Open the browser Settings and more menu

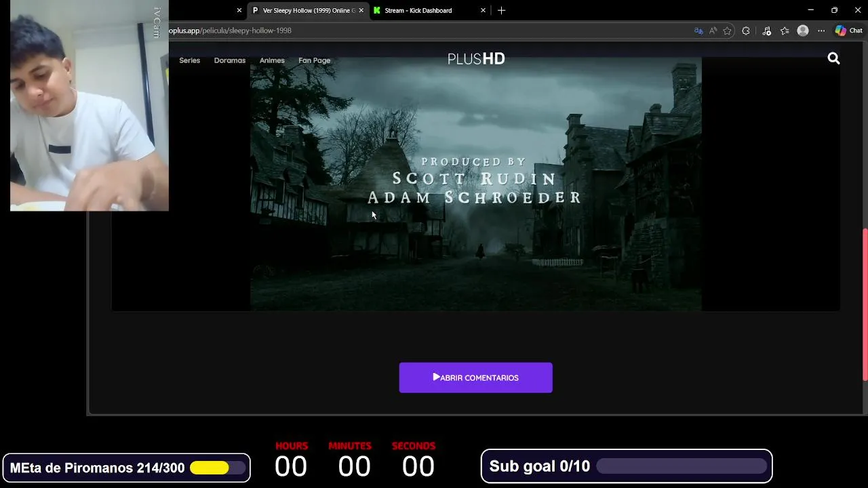821,30
